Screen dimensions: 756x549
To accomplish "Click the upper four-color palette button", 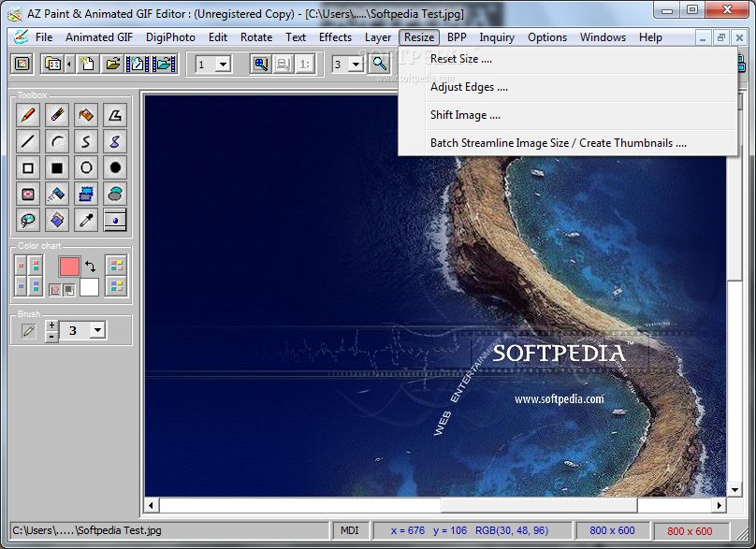I will point(116,265).
